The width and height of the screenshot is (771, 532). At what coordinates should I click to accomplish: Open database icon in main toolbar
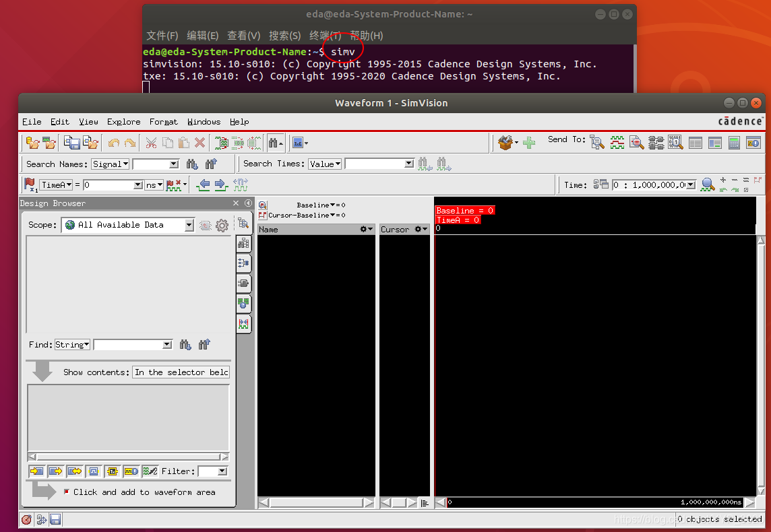32,143
